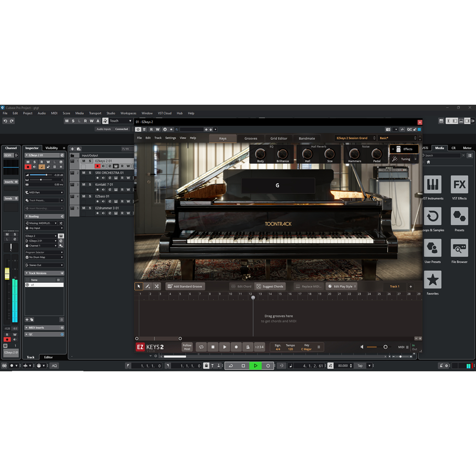Click the Cubase undo arrow

tap(5, 121)
